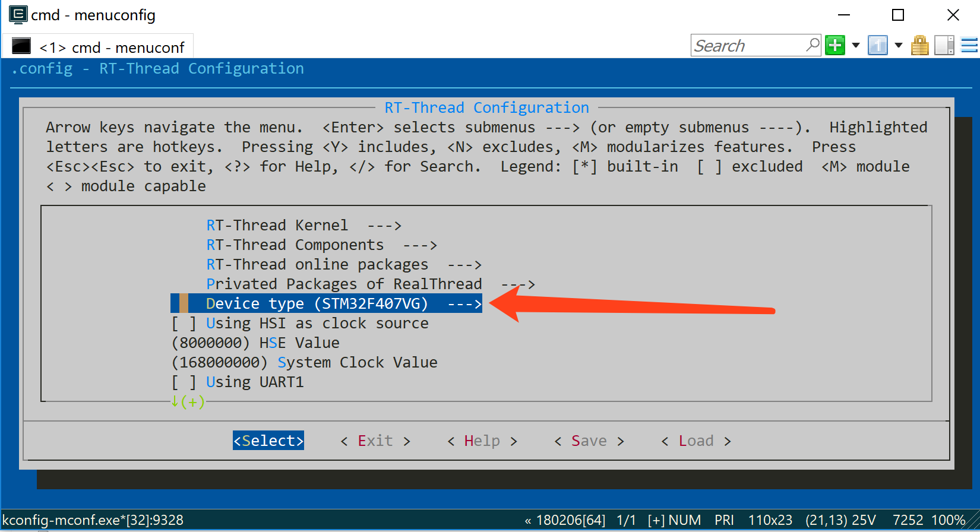Screen dimensions: 980x532
Task: Open dropdown arrow next to new console button
Action: click(x=856, y=45)
